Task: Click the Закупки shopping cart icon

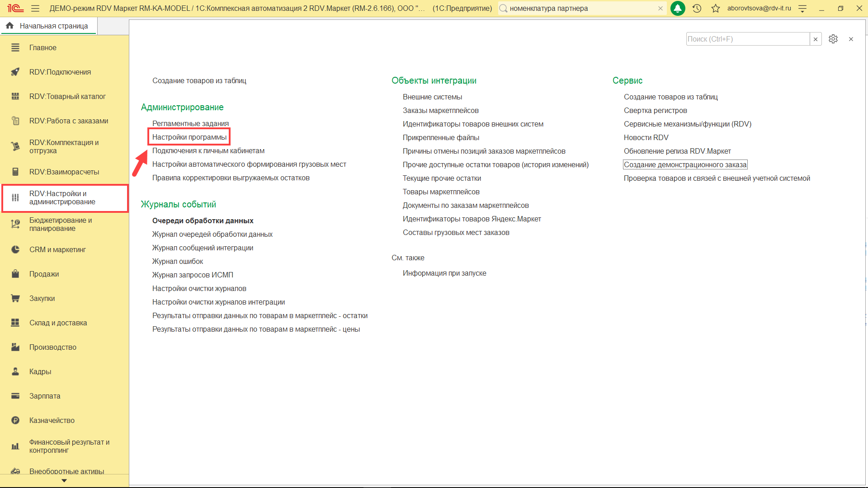Action: [15, 298]
